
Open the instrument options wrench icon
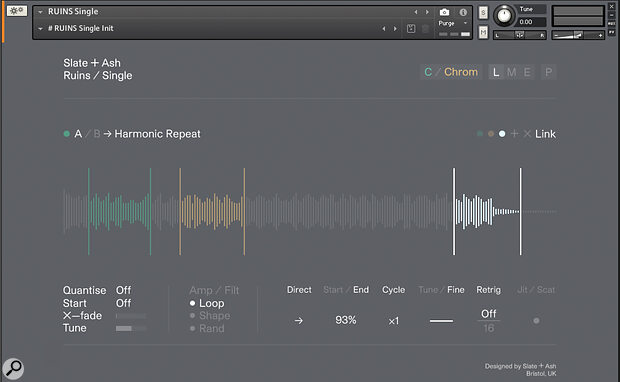point(17,10)
